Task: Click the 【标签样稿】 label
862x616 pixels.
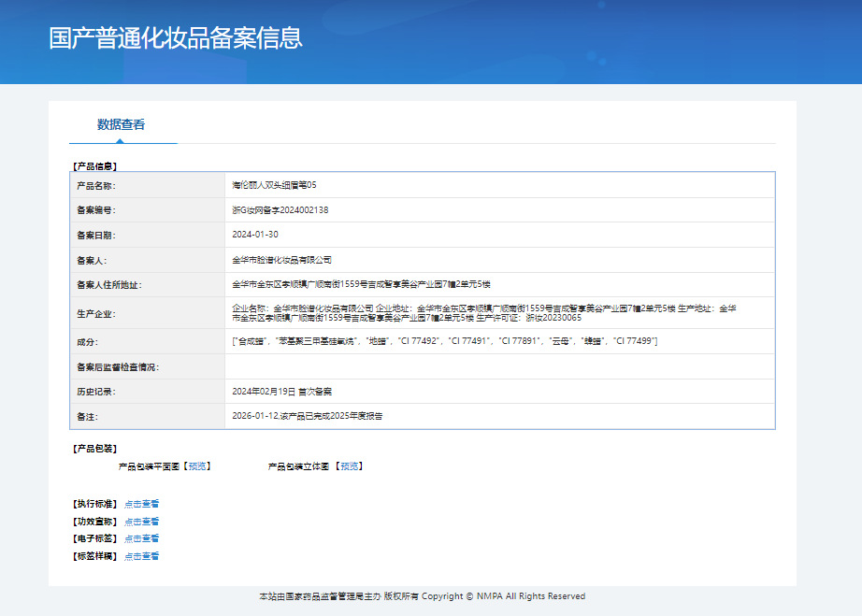Action: click(94, 556)
